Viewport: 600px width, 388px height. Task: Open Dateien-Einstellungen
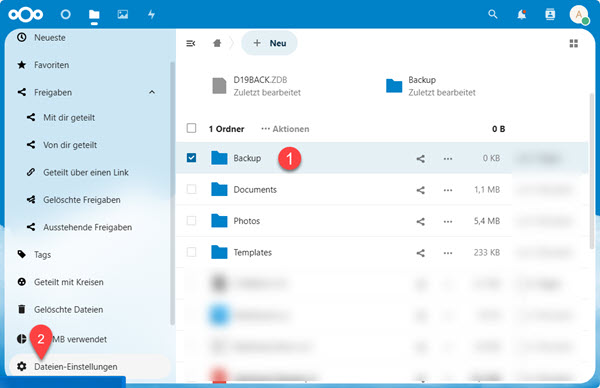(x=90, y=366)
